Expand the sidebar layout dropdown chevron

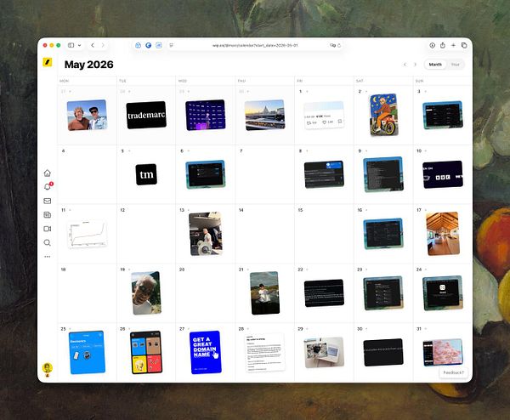[79, 45]
